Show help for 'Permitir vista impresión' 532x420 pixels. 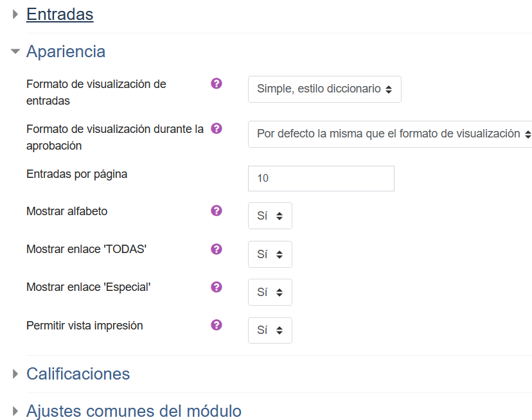point(217,325)
